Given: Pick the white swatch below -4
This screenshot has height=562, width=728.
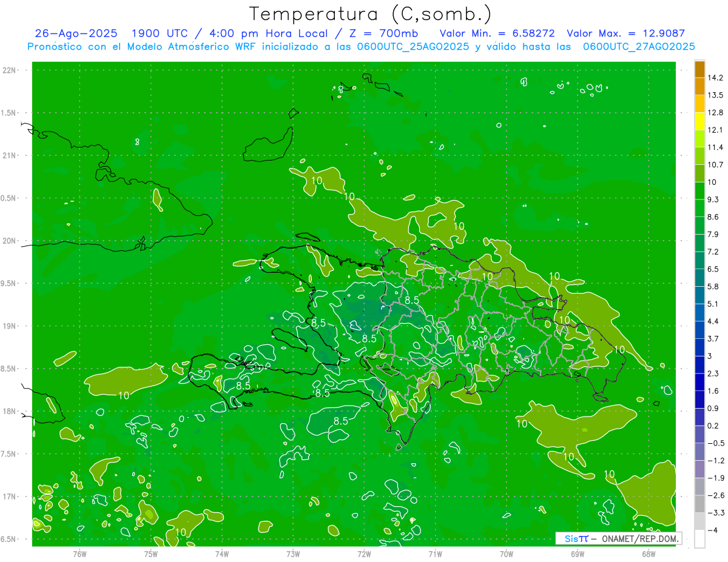Looking at the screenshot, I should tap(699, 538).
